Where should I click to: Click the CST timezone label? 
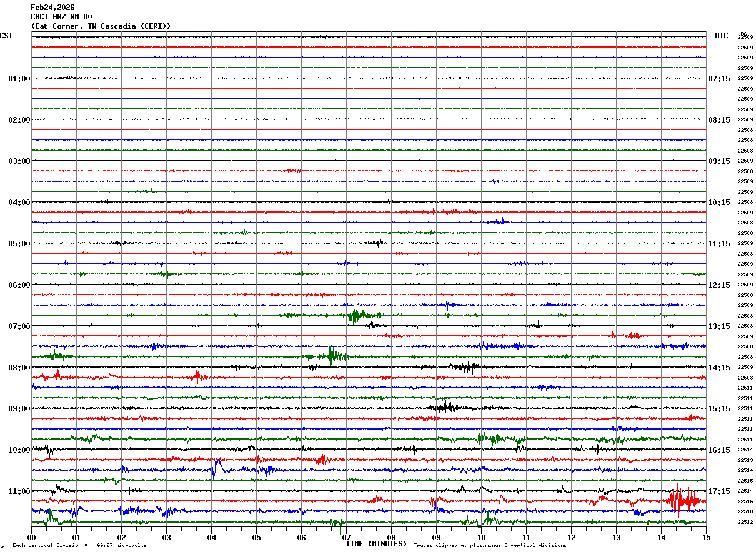coord(6,36)
